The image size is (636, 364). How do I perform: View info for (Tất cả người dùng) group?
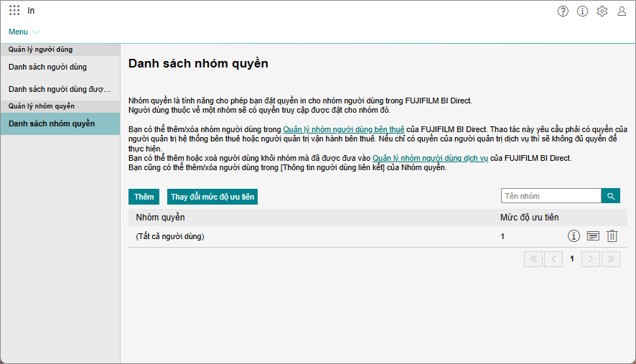574,235
